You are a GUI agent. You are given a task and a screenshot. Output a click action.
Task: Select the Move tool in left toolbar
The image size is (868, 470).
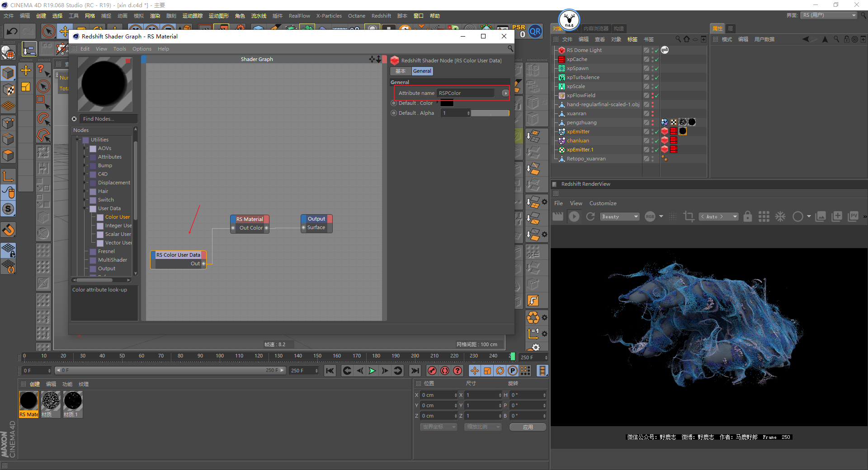(26, 70)
